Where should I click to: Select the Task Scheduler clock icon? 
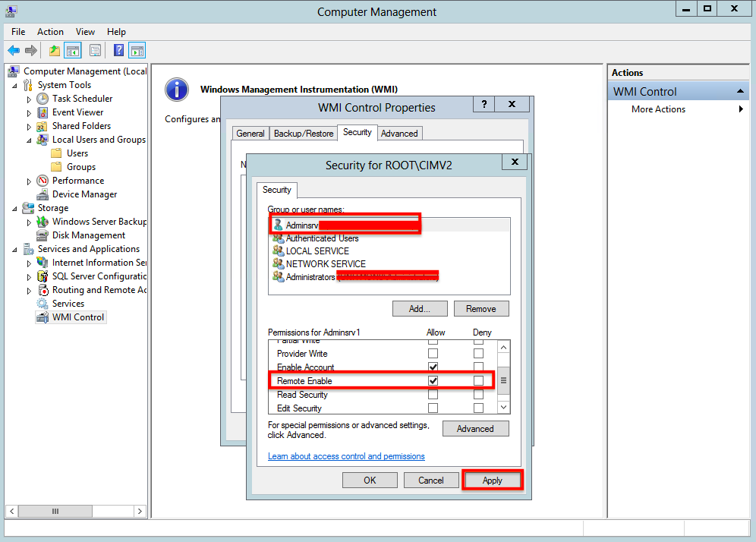tap(43, 99)
